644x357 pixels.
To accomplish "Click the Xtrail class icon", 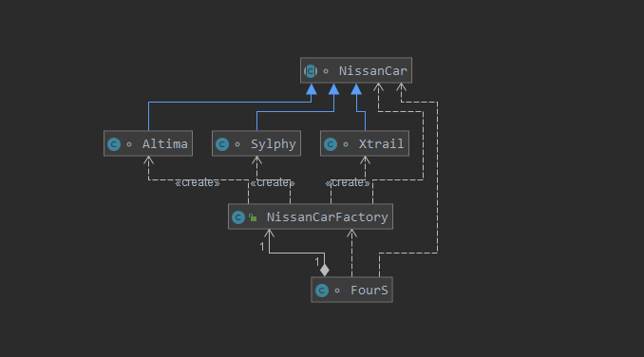I will coord(331,144).
